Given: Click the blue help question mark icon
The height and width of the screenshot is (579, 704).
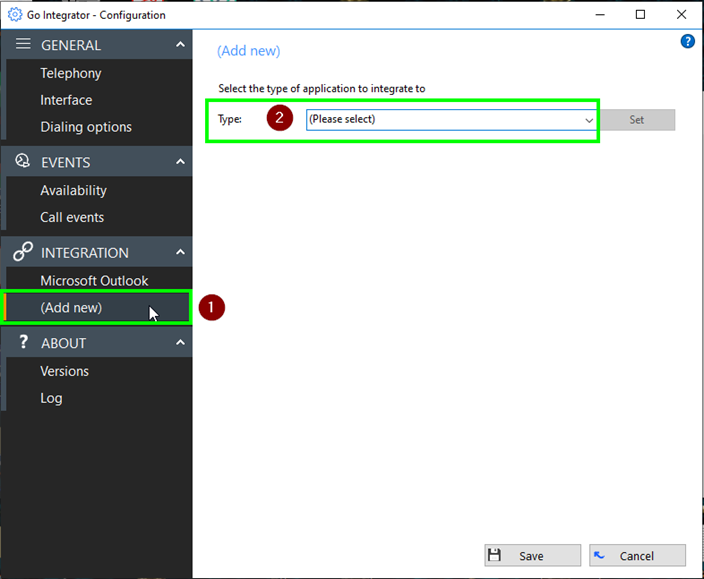Looking at the screenshot, I should pos(687,41).
